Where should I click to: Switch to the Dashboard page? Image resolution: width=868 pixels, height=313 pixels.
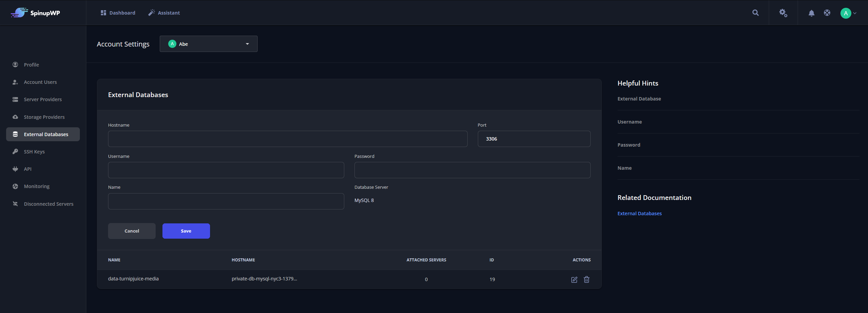tap(122, 13)
